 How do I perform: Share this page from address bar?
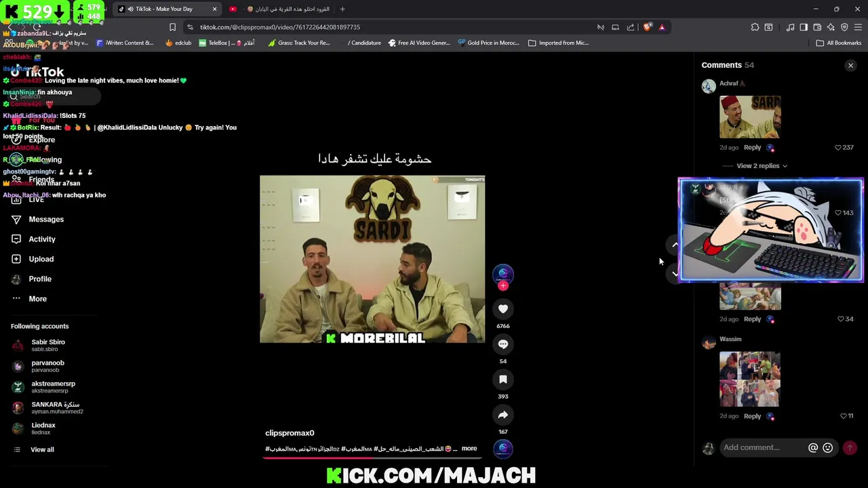coord(631,27)
